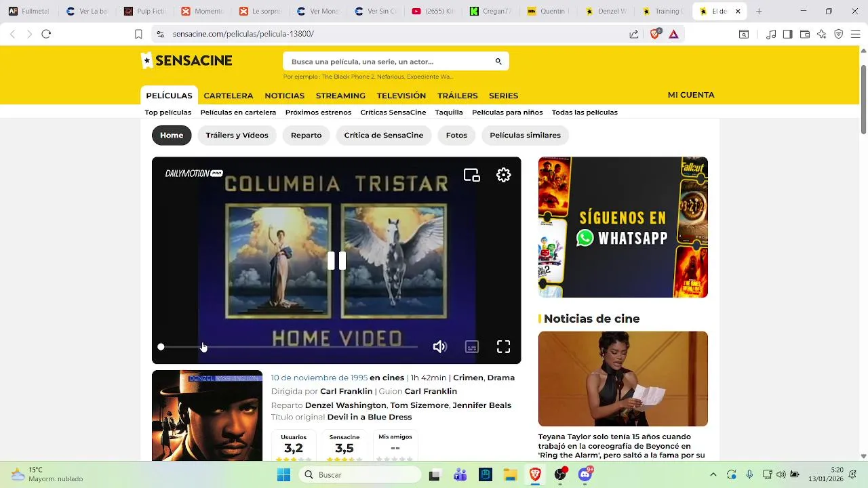Pause the video with the center pause icon
This screenshot has height=488, width=868.
tap(336, 261)
